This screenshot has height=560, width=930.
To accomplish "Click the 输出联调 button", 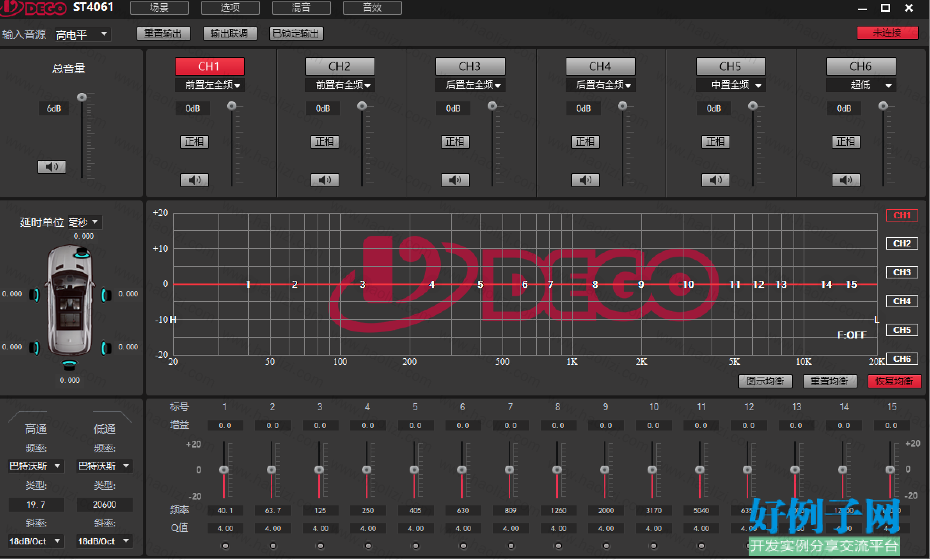I will (x=230, y=34).
